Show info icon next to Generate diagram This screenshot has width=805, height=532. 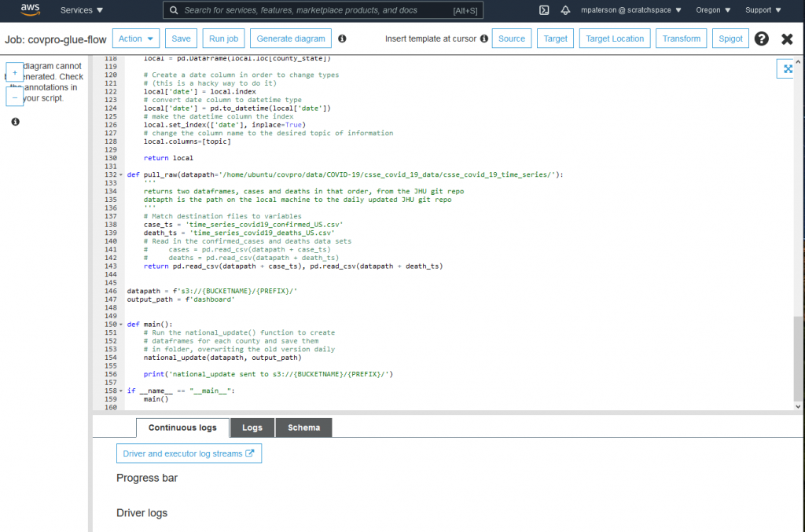(x=342, y=39)
